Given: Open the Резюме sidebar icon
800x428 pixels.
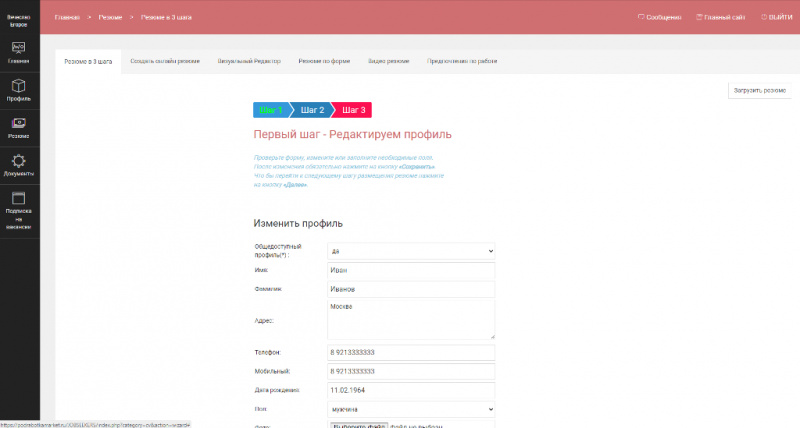Looking at the screenshot, I should point(19,126).
